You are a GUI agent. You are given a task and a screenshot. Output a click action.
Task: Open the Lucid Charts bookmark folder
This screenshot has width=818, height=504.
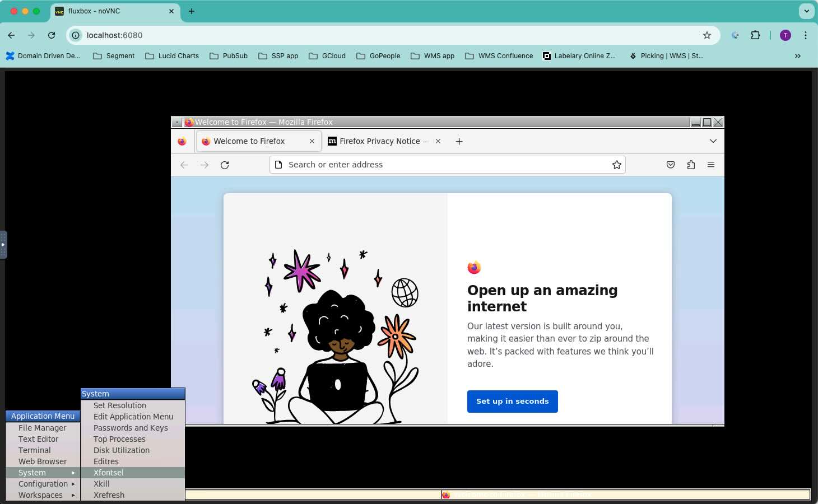[172, 56]
